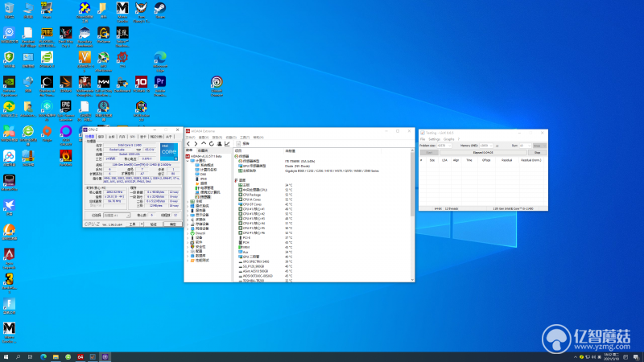Select PCMark 10 desktop icon
The width and height of the screenshot is (644, 362).
(x=142, y=84)
